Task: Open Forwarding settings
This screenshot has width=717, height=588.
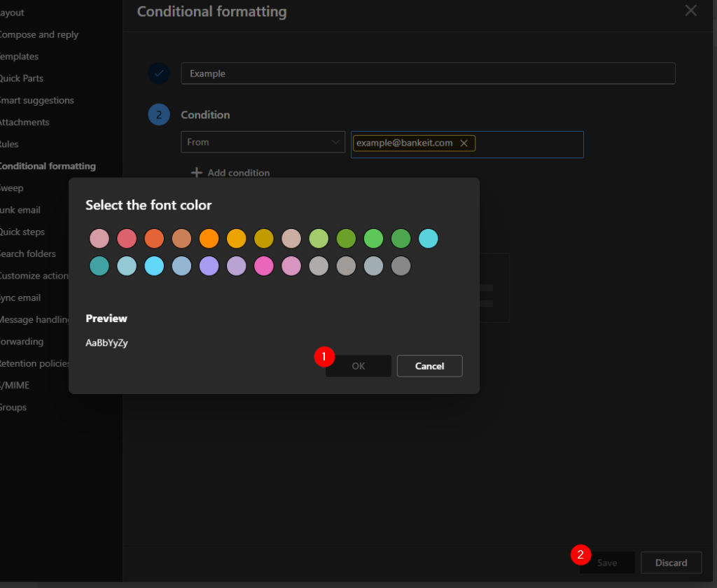Action: (22, 342)
